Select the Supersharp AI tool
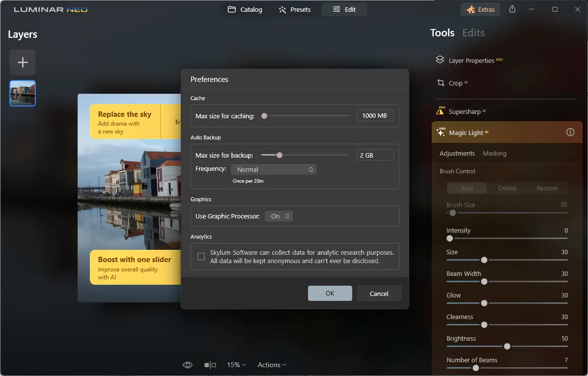Screen dimensions: 588x376 pyautogui.click(x=466, y=111)
